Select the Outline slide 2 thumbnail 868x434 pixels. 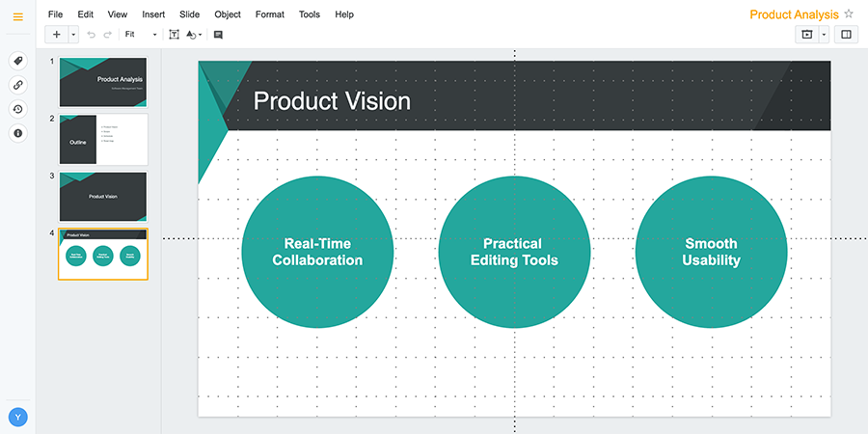click(x=103, y=139)
